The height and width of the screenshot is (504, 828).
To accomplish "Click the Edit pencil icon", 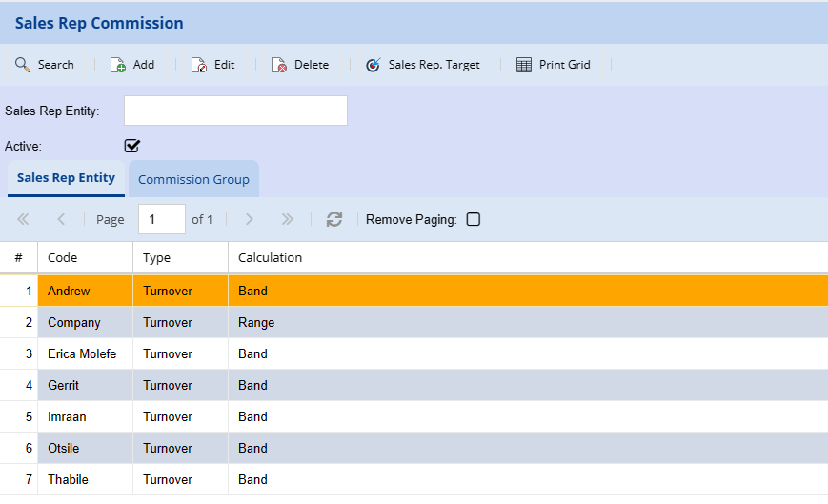I will [x=199, y=65].
